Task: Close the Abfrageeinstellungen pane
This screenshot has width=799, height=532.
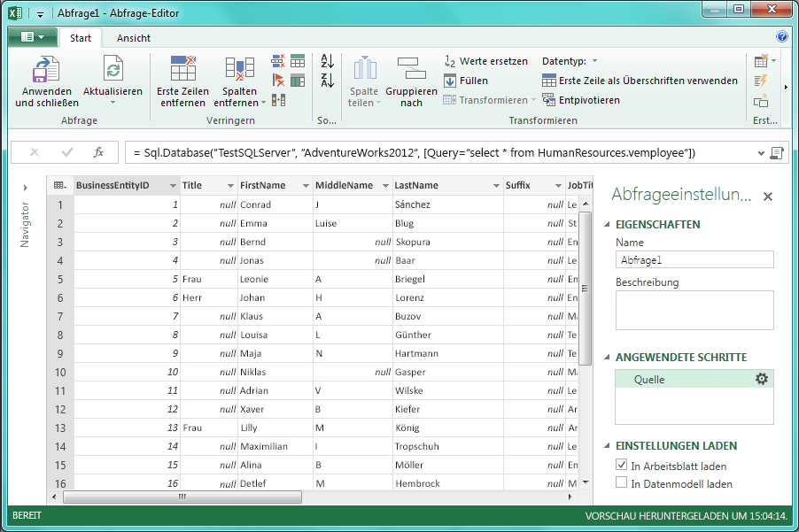Action: coord(768,197)
